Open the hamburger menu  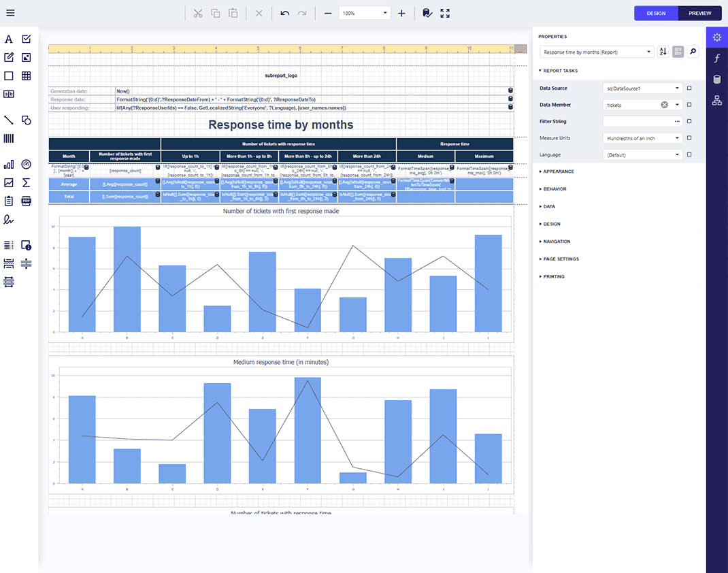[10, 12]
